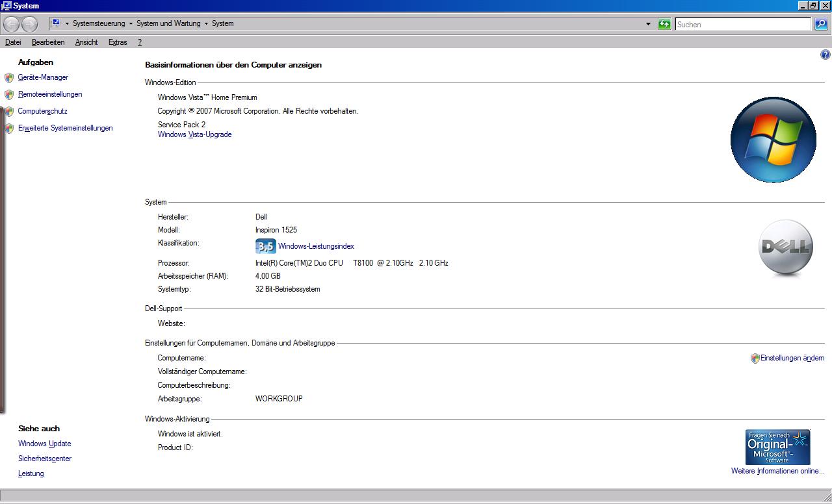Click the shield icon beside Remoteeinstellungen

point(9,95)
